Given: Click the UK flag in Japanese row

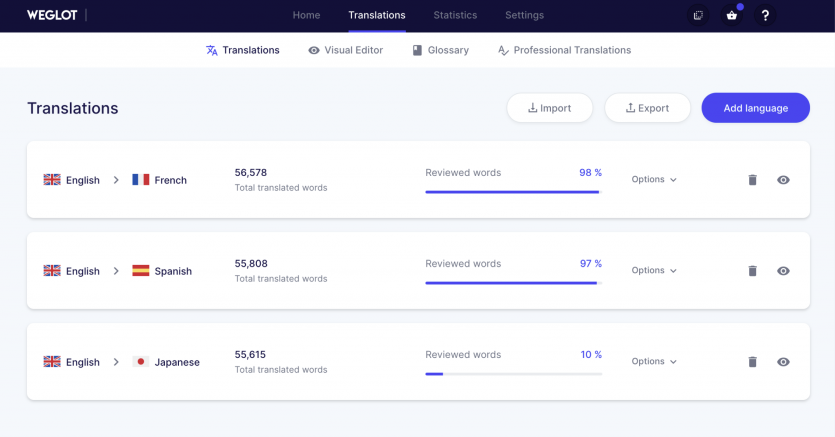Looking at the screenshot, I should [x=52, y=362].
